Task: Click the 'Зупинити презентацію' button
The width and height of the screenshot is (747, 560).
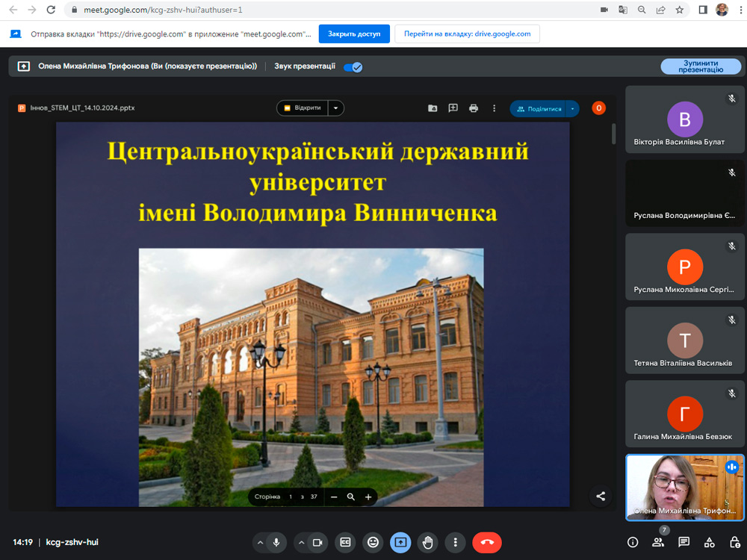Action: [x=701, y=66]
